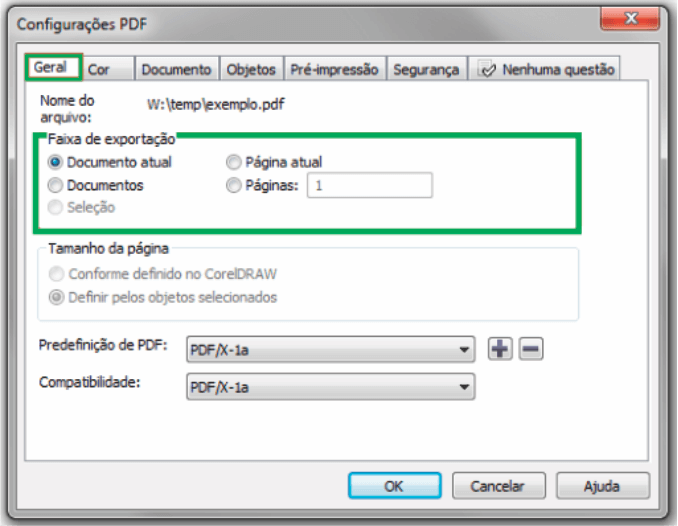678x526 pixels.
Task: Choose Conforme definido no CorelDRAW option
Action: [56, 274]
